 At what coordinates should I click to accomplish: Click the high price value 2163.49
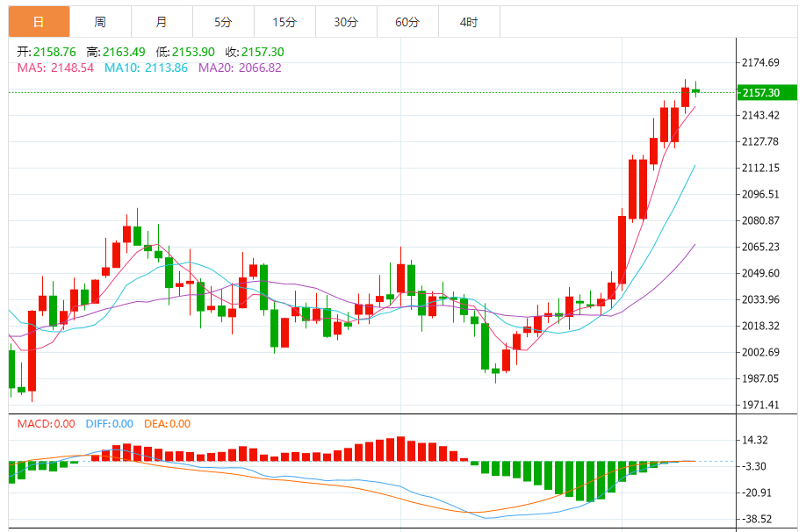coord(124,52)
